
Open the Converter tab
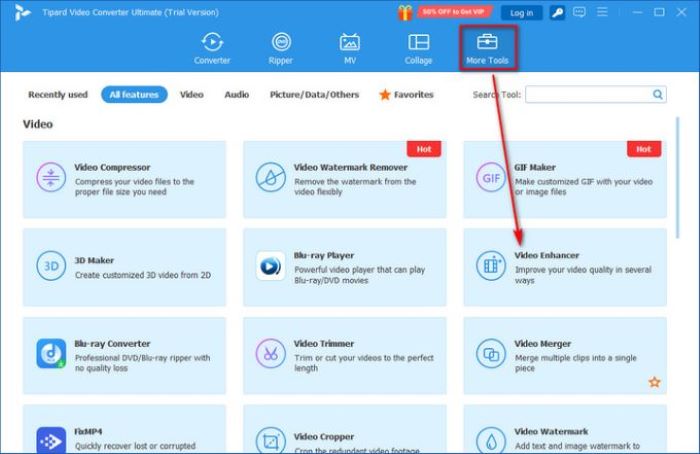point(212,48)
